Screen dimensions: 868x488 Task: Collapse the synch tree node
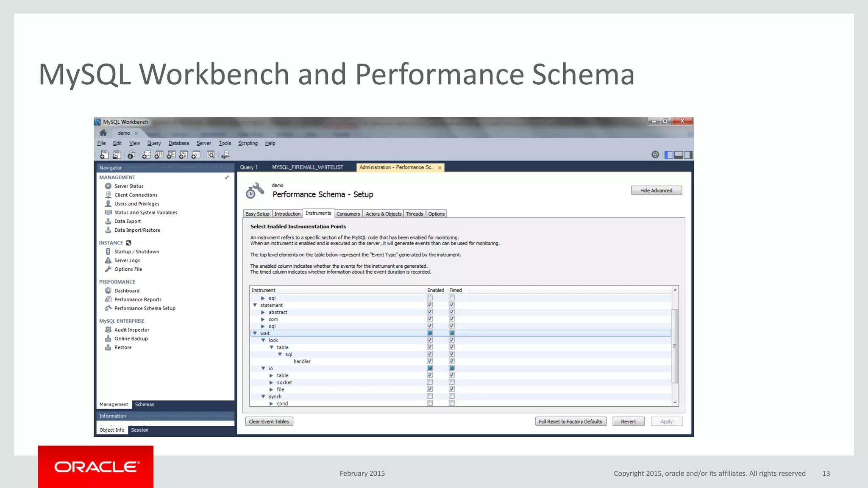coord(263,396)
